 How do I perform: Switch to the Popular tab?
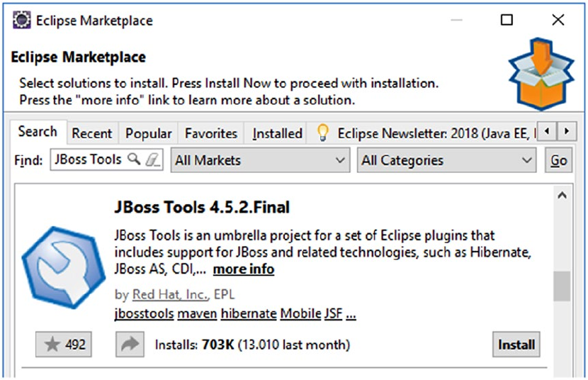pyautogui.click(x=149, y=133)
